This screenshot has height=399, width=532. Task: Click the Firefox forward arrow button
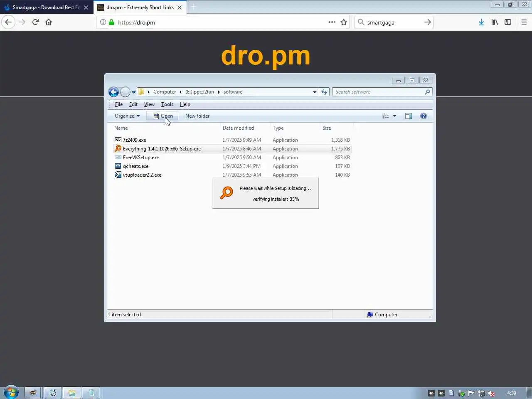(x=22, y=22)
